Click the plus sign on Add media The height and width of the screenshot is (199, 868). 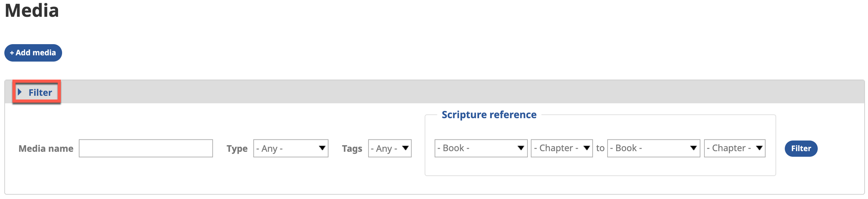(x=12, y=53)
